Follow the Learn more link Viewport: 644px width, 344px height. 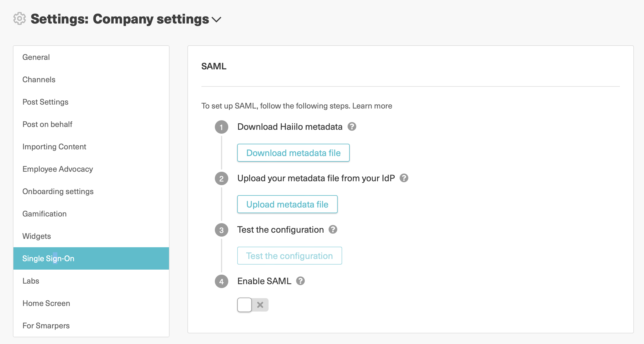click(372, 106)
